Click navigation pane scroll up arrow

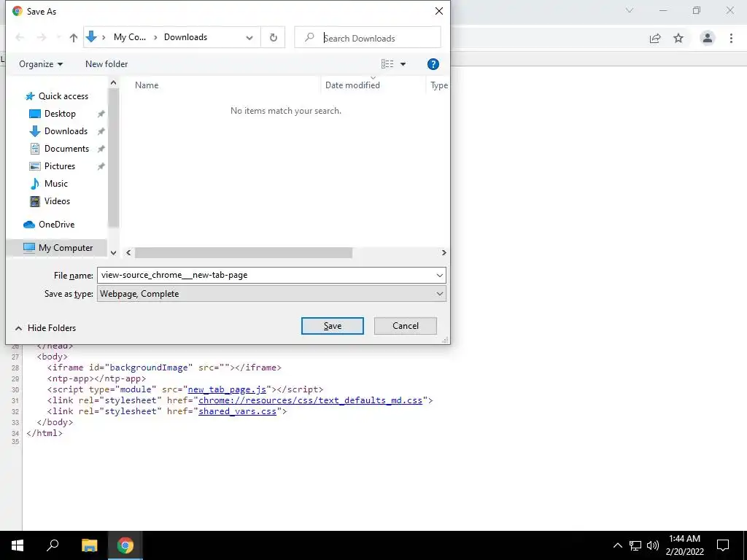113,83
